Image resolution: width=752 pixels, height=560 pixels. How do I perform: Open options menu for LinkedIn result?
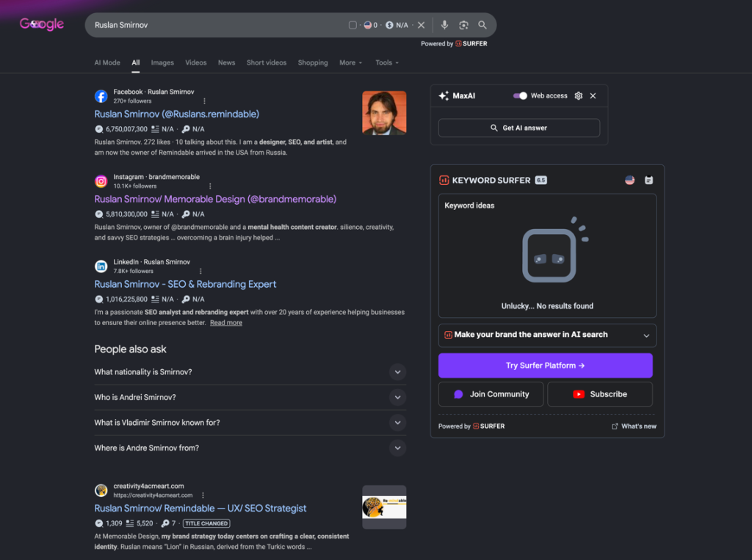[x=200, y=271]
